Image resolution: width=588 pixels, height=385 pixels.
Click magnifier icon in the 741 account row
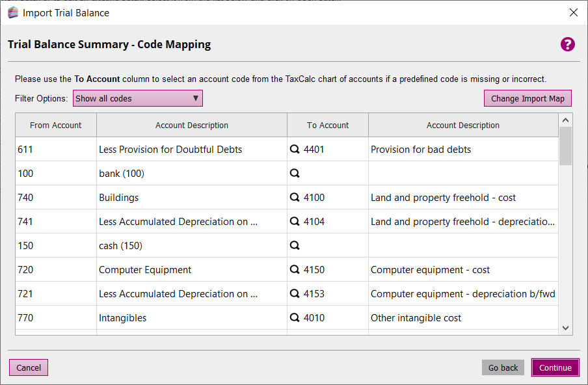295,222
